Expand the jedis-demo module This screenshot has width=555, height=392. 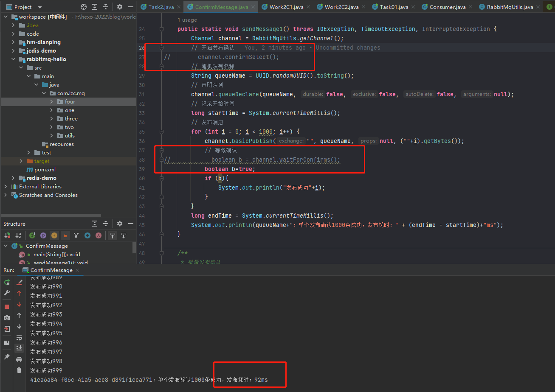pyautogui.click(x=14, y=51)
